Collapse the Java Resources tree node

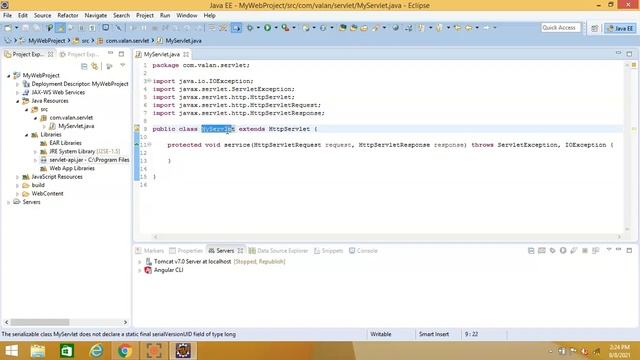[18, 101]
